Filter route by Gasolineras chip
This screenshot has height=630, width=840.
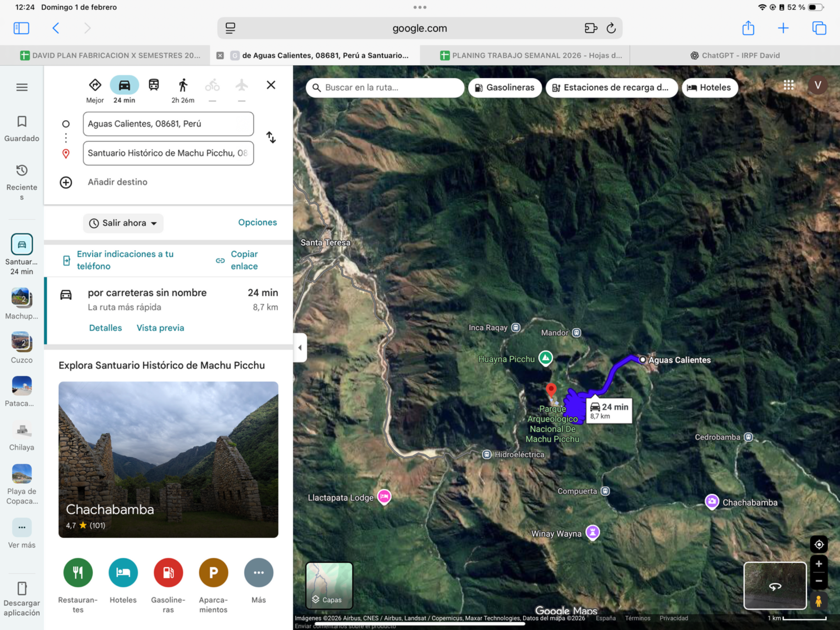505,87
